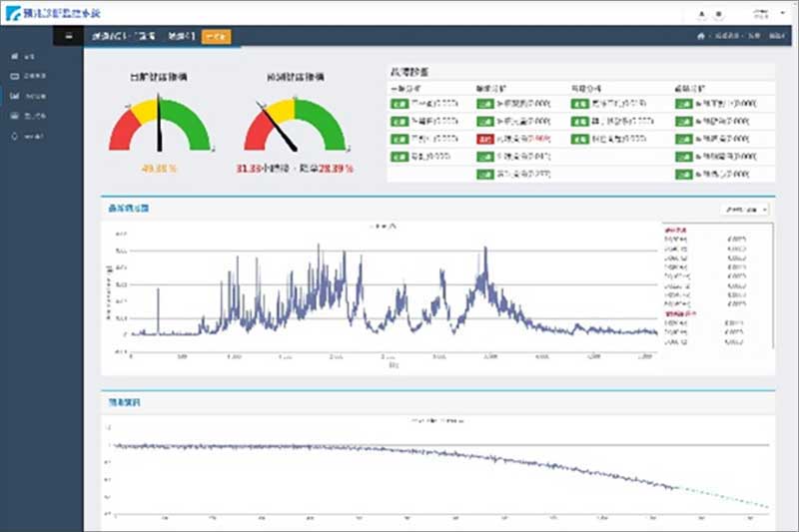Open the sidebar item with rectangle monitor icon

[28, 76]
